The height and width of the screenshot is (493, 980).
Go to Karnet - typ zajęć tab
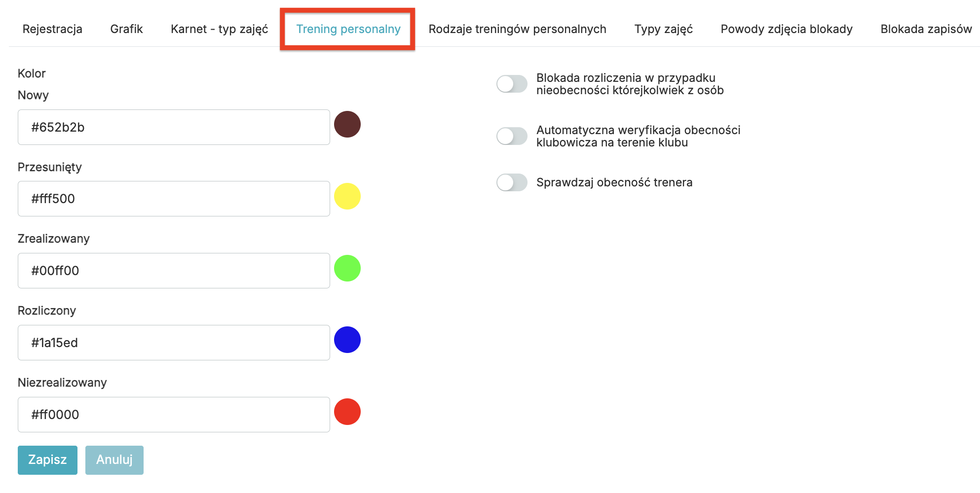pos(219,29)
